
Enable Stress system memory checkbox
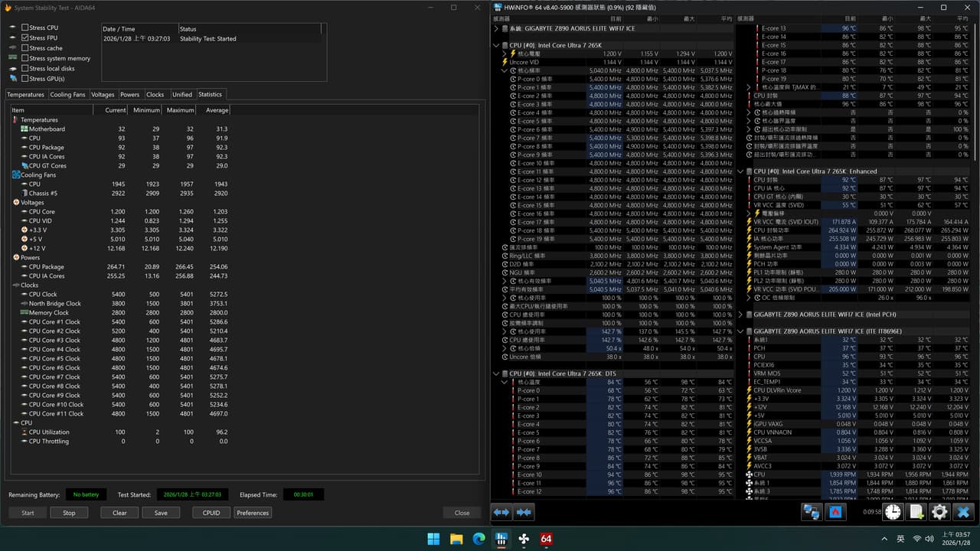[25, 58]
